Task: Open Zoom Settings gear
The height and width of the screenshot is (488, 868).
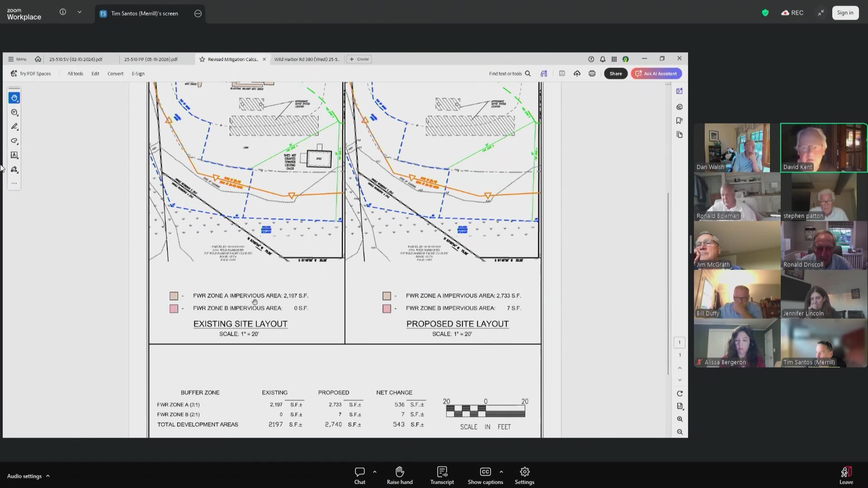Action: click(524, 475)
